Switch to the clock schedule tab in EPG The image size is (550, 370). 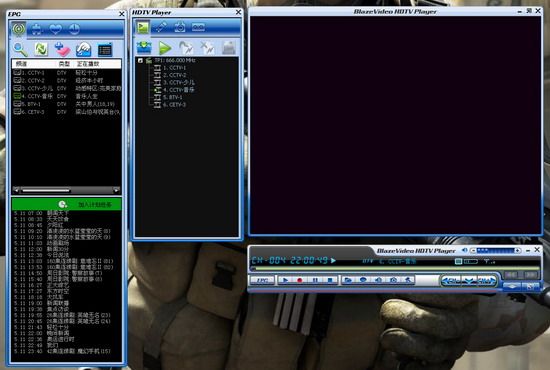74,29
